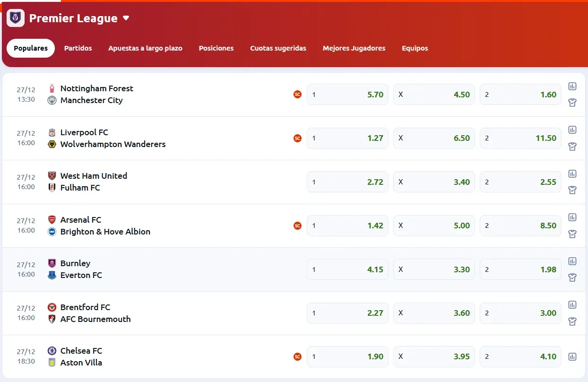Open Apuestas a largo plazo tab
The height and width of the screenshot is (382, 588).
coord(145,48)
